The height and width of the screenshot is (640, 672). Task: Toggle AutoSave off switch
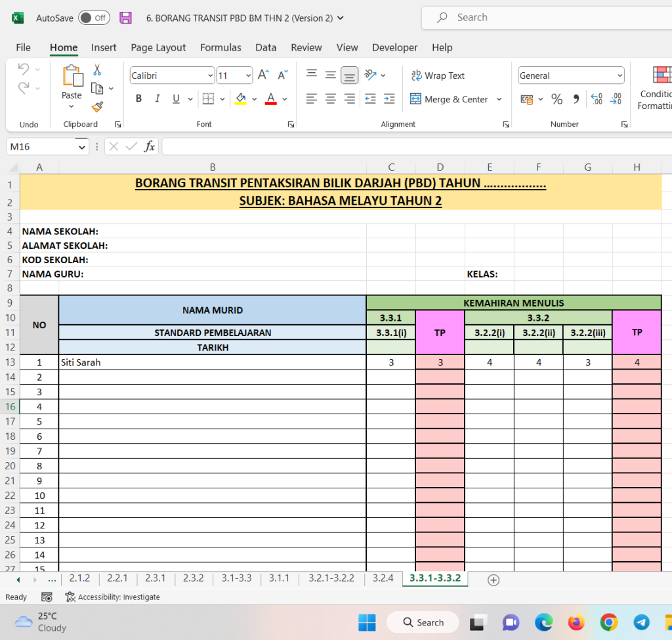click(94, 18)
